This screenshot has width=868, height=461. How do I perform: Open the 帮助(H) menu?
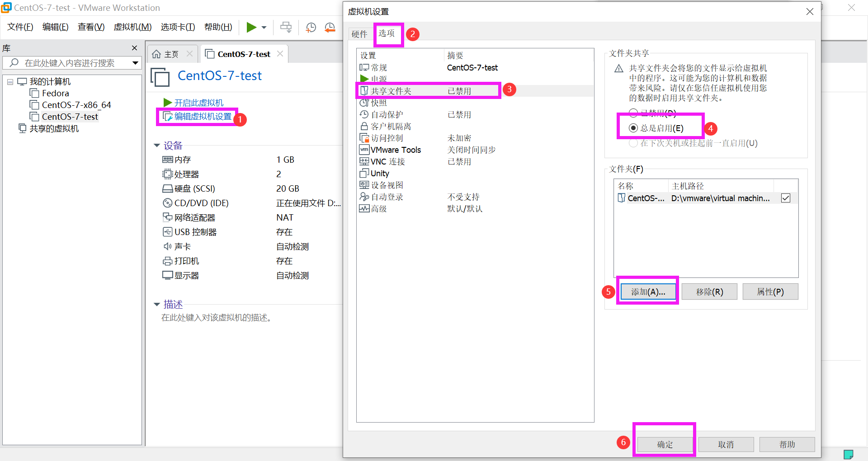[218, 27]
